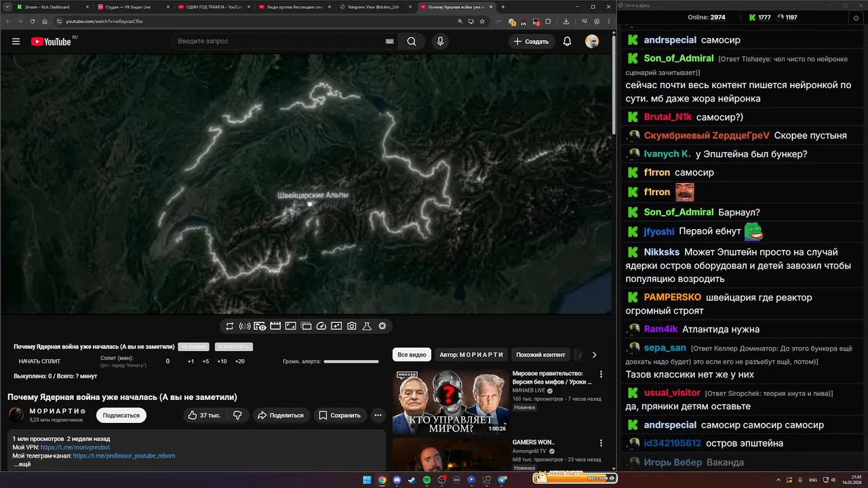This screenshot has height=488, width=868.
Task: Like the video with thumbs up
Action: (x=204, y=415)
